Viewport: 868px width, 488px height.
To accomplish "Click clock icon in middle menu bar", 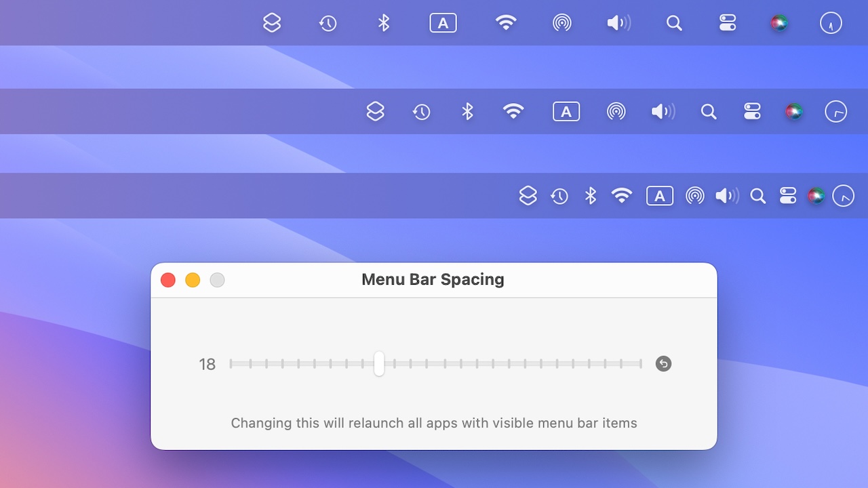I will (x=836, y=111).
